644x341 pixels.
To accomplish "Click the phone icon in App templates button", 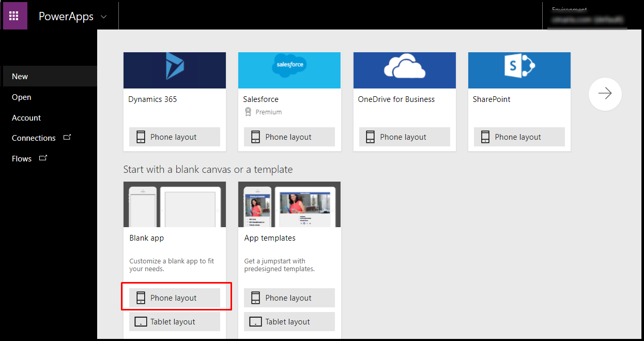I will [255, 298].
